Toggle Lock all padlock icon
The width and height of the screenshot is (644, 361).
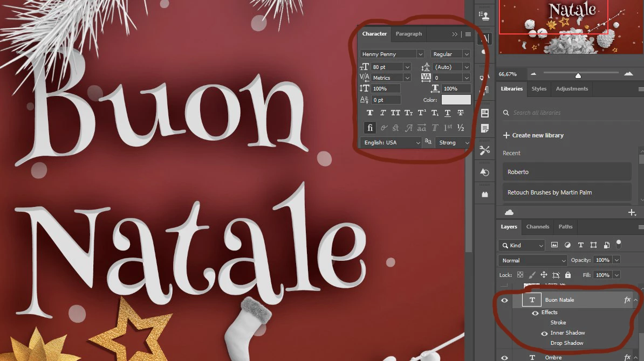point(568,275)
